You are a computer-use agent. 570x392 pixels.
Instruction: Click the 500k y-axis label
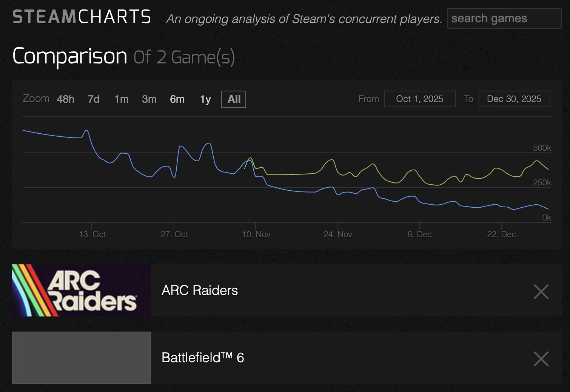[x=542, y=148]
